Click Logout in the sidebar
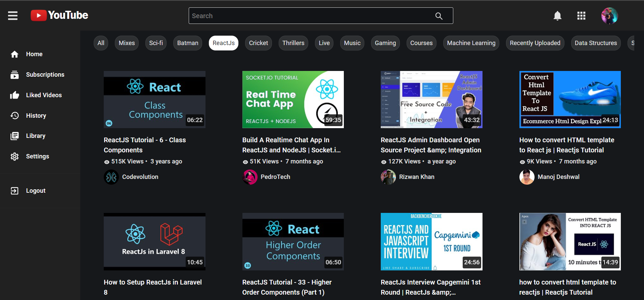This screenshot has height=300, width=644. 36,191
